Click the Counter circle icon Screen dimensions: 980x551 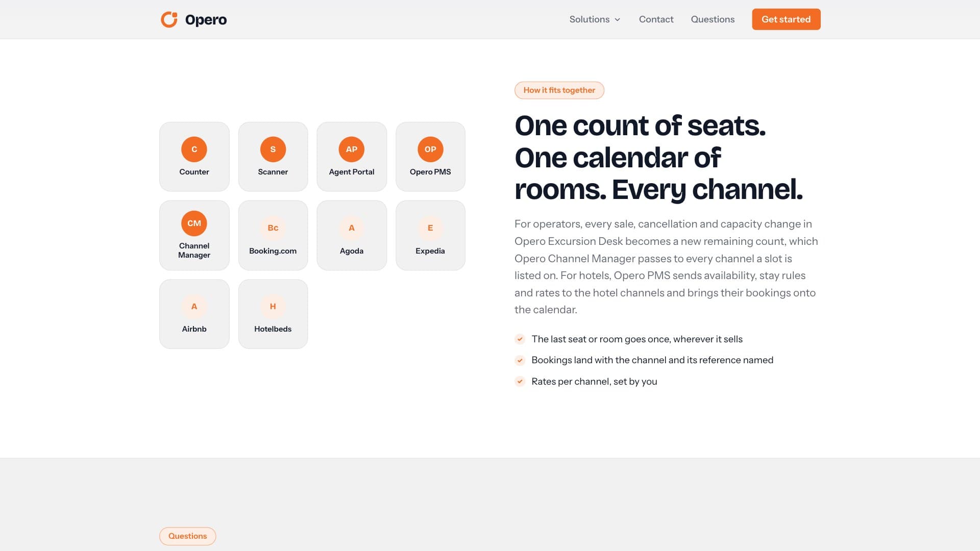click(194, 149)
